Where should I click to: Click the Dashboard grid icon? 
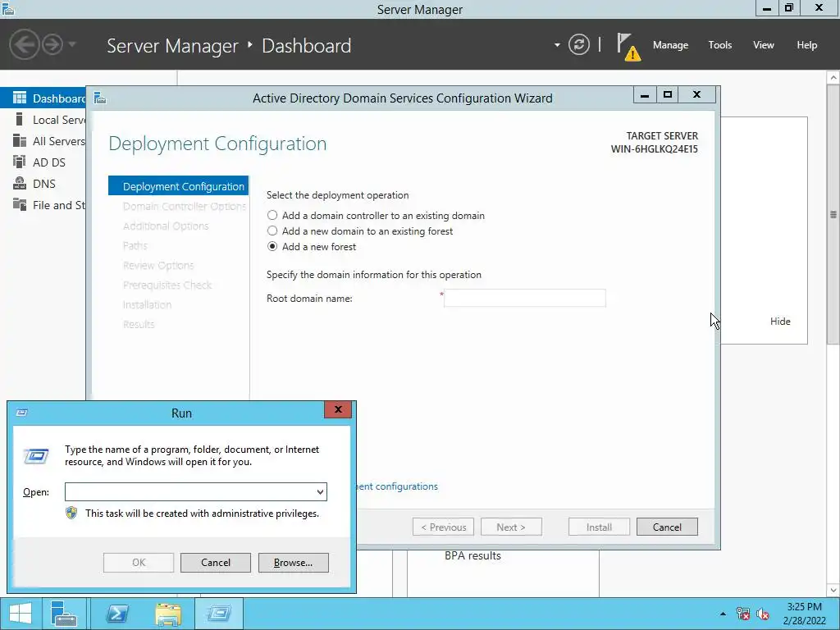20,98
